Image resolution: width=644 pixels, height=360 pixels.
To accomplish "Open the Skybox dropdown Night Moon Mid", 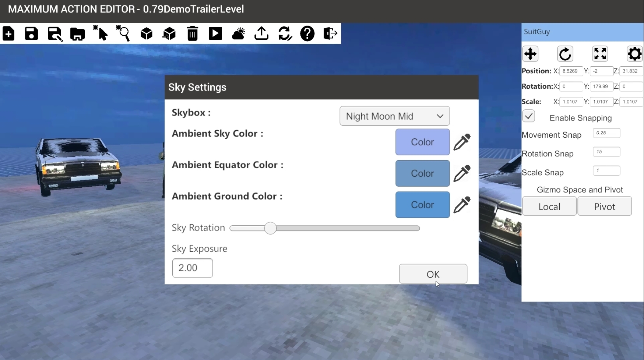I will [394, 116].
